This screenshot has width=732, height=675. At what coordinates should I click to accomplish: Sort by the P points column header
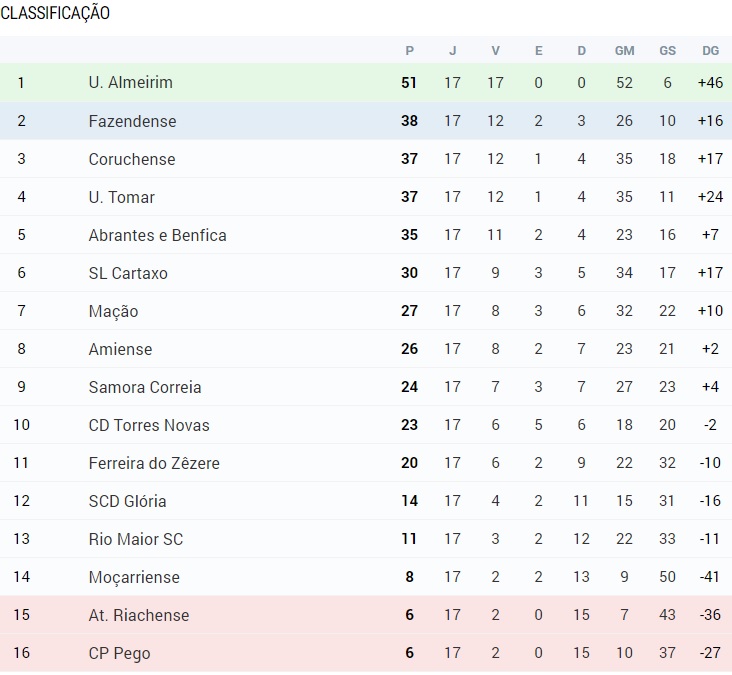409,50
